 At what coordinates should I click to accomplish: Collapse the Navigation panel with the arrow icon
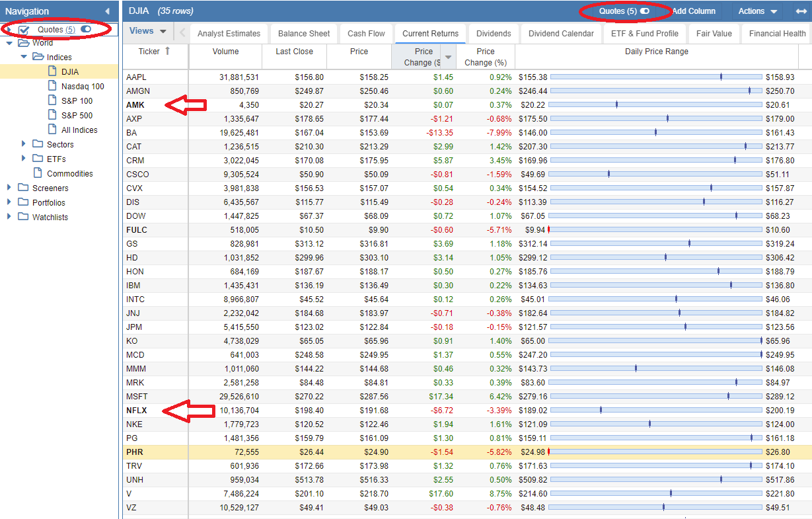107,11
